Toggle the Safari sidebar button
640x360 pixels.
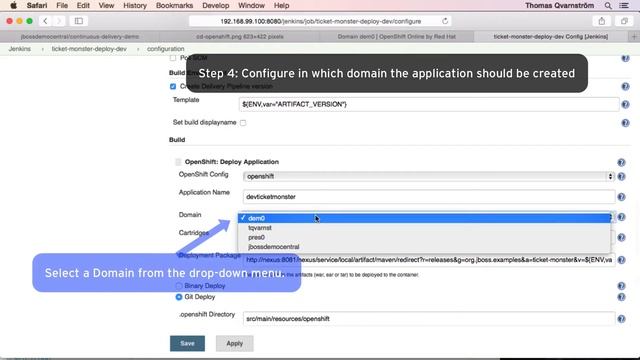(x=79, y=21)
